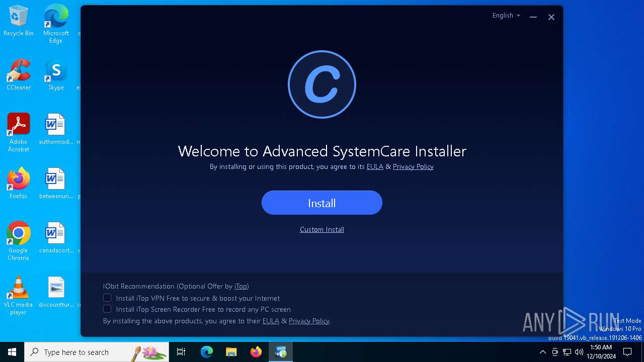This screenshot has width=644, height=362.
Task: Open the notification center icon
Action: 627,352
